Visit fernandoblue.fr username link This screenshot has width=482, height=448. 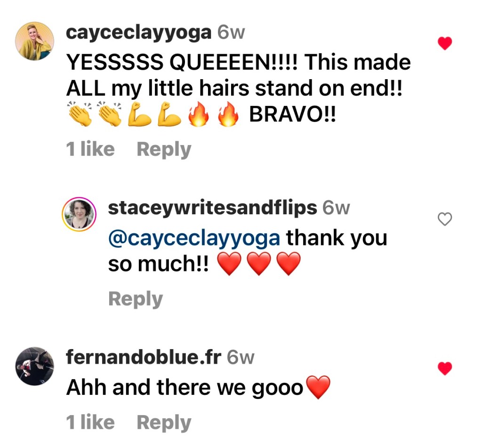point(144,357)
